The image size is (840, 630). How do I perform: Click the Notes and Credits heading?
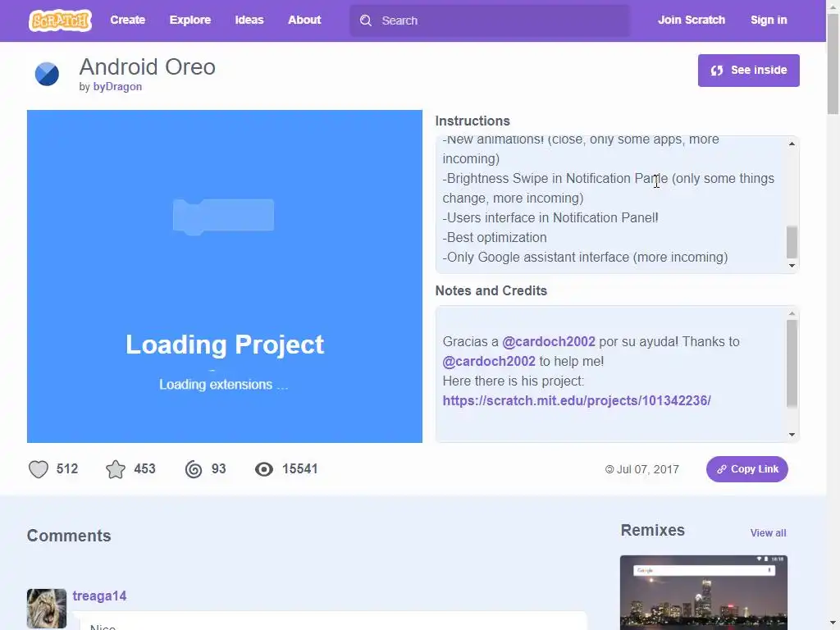coord(491,291)
